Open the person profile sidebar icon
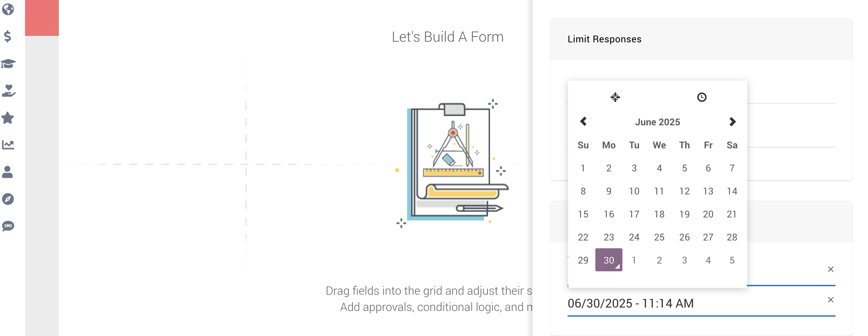Viewport: 868px width, 336px height. (x=7, y=172)
